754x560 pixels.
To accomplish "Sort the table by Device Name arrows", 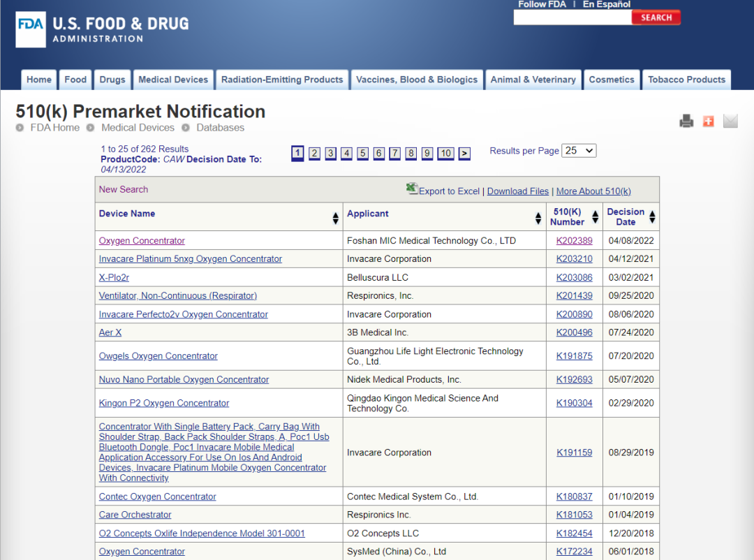I will tap(335, 218).
